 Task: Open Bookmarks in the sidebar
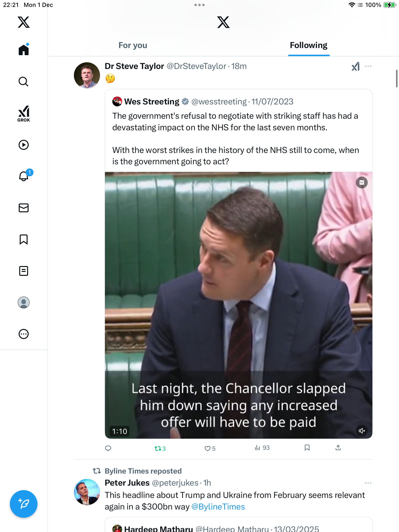(24, 239)
